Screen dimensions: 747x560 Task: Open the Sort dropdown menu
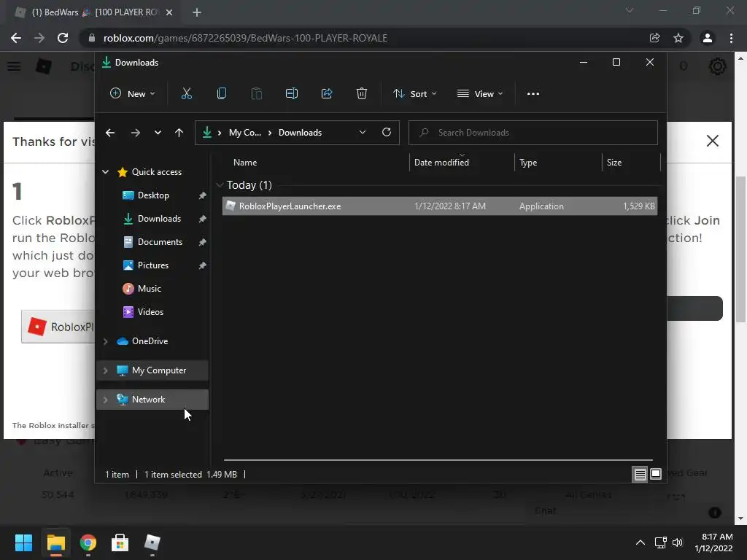[414, 94]
